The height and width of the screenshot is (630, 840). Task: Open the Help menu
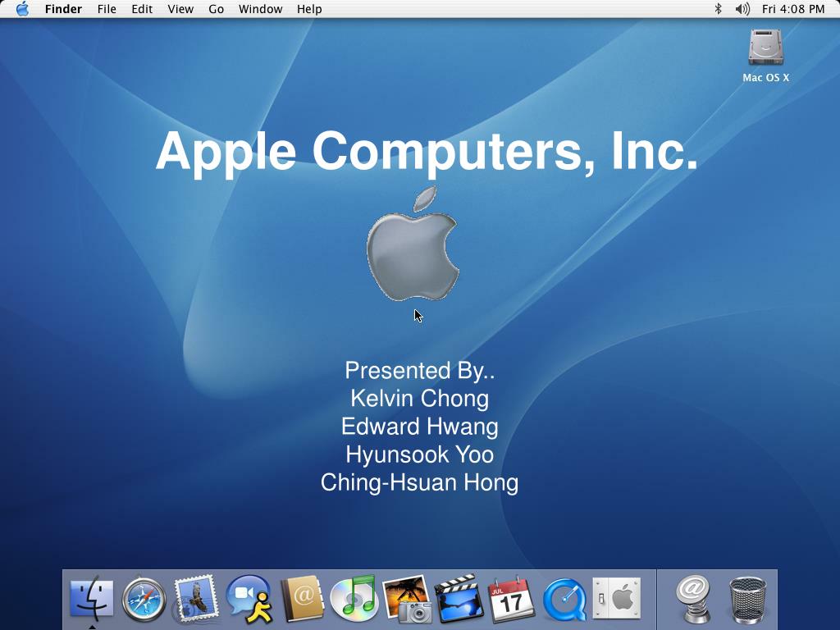309,9
